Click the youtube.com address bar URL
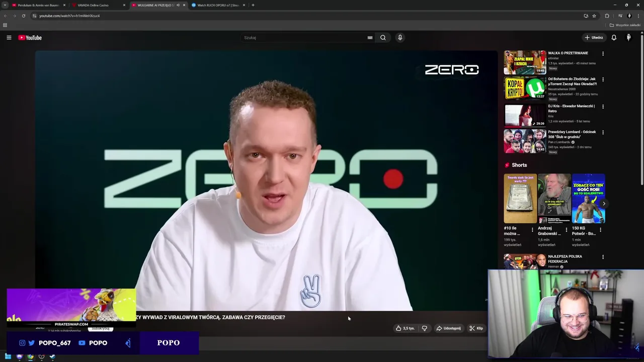Image resolution: width=644 pixels, height=362 pixels. click(69, 16)
